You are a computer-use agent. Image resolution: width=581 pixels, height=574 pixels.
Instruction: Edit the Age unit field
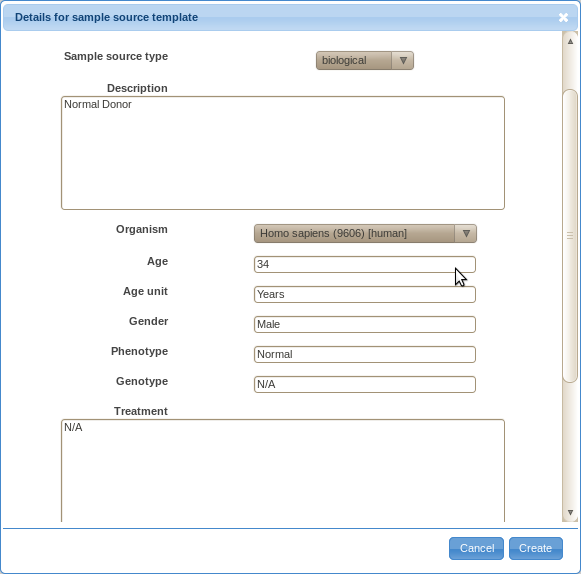(x=365, y=295)
